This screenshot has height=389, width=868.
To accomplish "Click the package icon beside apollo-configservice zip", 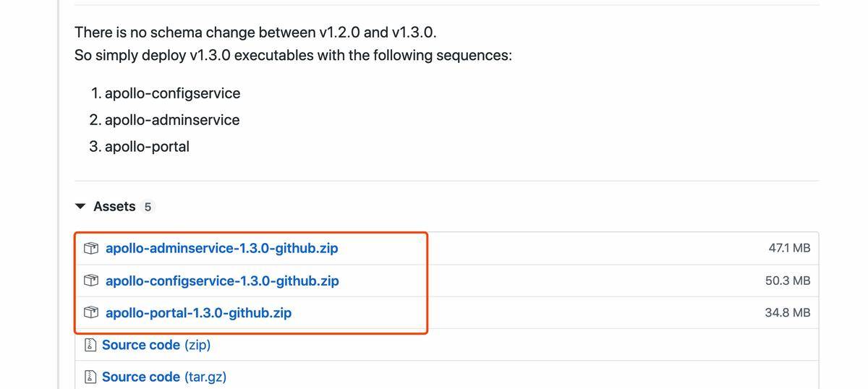I will coord(90,281).
